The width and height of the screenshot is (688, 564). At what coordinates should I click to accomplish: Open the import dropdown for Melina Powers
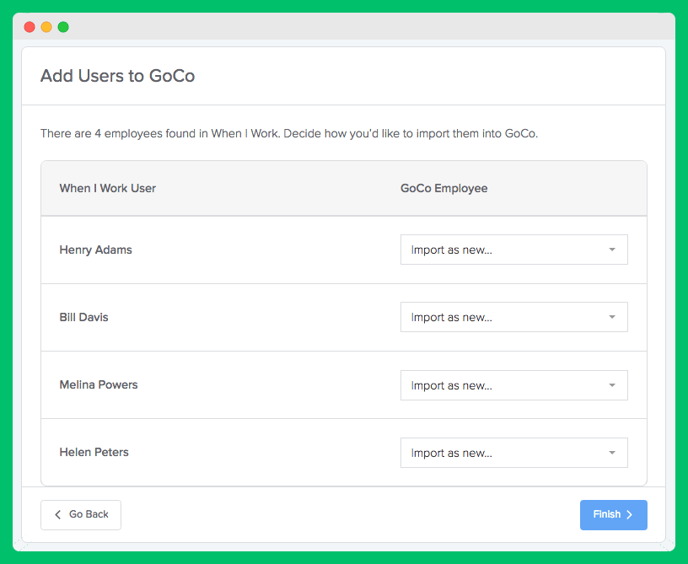coord(514,385)
